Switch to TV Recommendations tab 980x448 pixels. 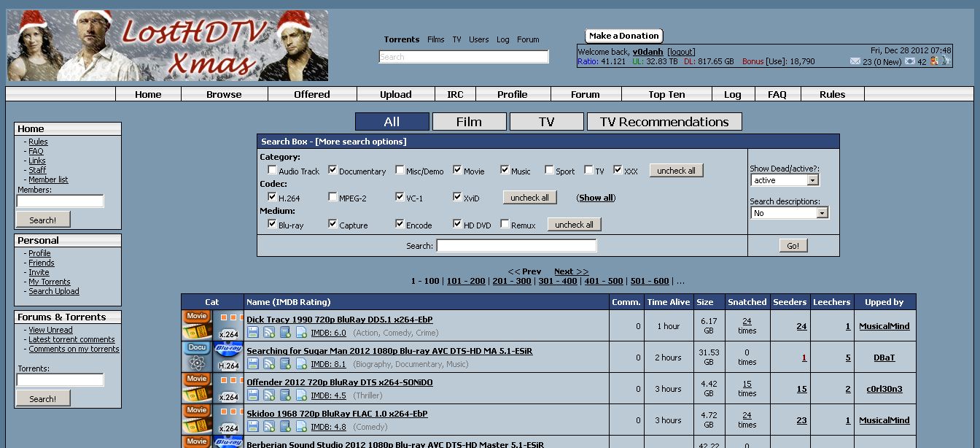point(664,122)
